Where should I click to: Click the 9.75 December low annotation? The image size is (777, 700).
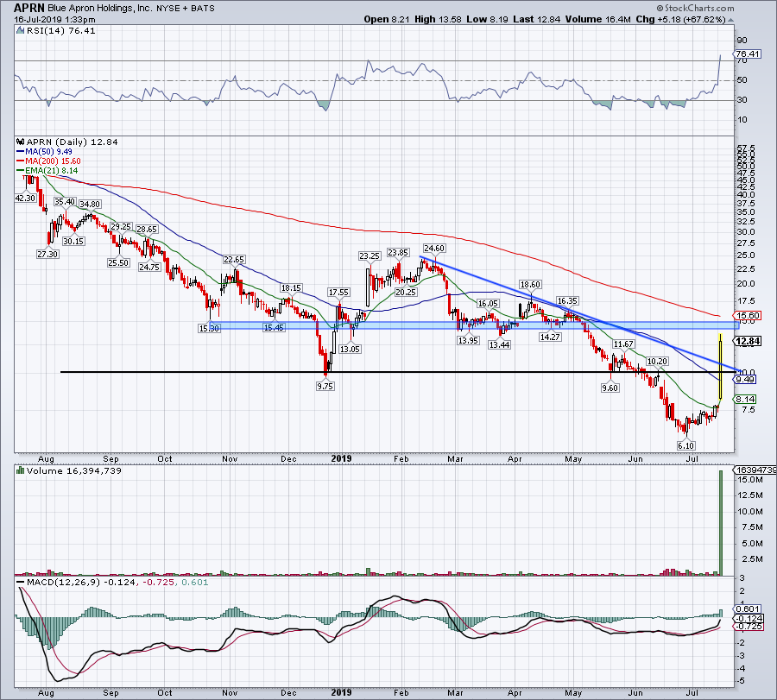325,387
